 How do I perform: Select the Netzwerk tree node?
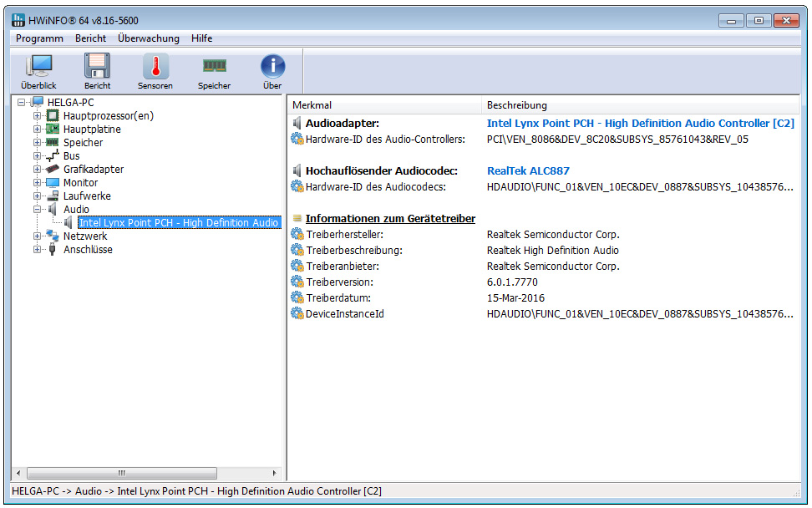point(85,236)
